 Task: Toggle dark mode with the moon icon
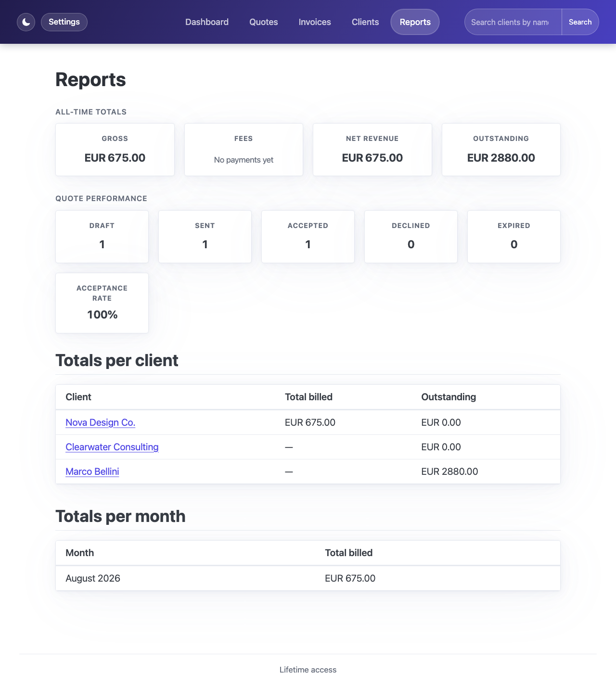coord(26,22)
